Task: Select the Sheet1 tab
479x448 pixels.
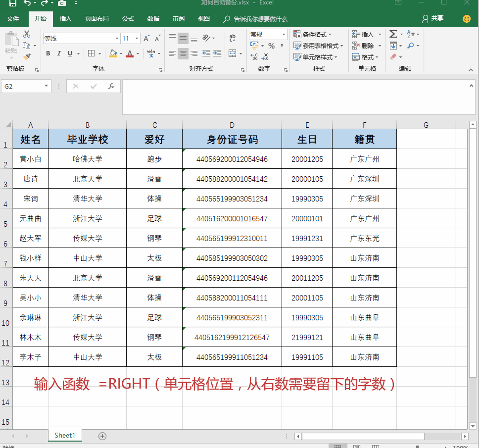Action: click(x=65, y=436)
